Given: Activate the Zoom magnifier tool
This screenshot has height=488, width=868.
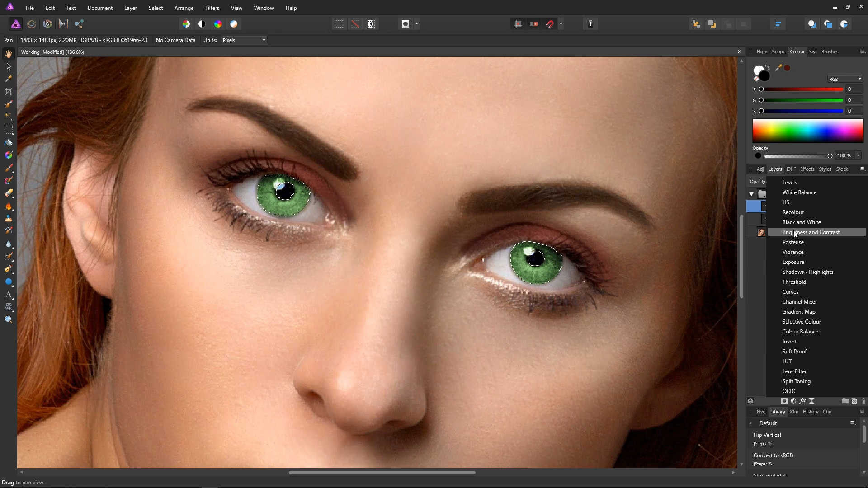Looking at the screenshot, I should pyautogui.click(x=8, y=319).
